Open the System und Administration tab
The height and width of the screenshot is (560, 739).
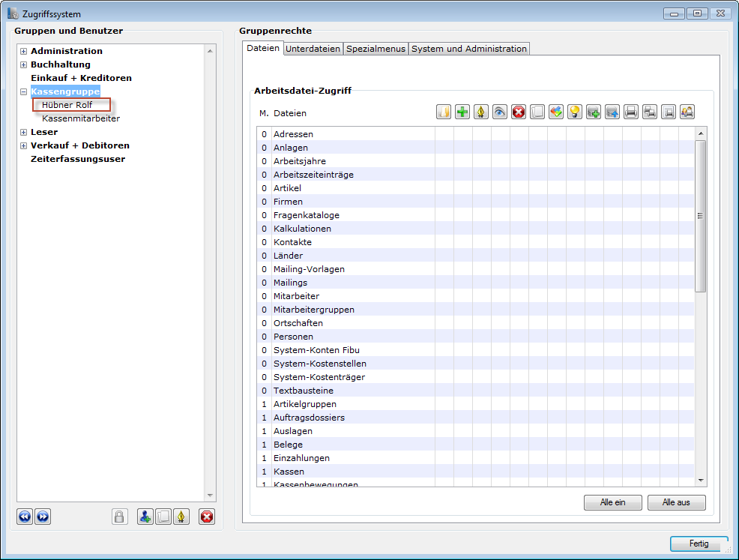pyautogui.click(x=469, y=49)
